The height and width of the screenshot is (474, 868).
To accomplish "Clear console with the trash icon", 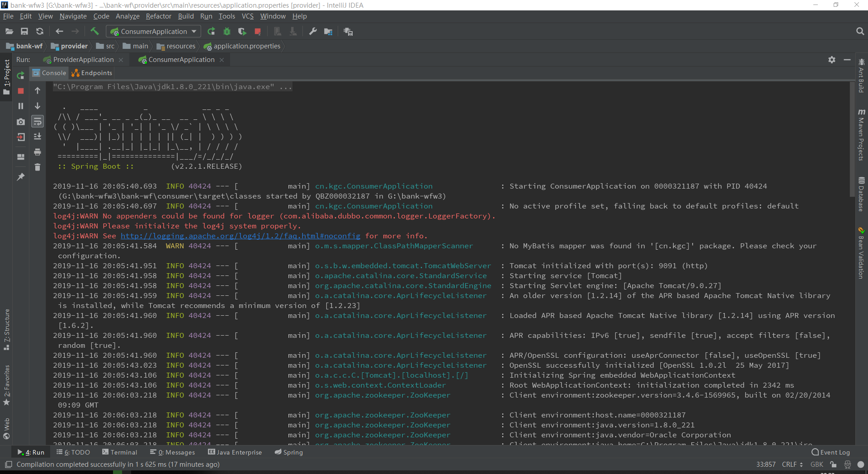I will pos(38,167).
